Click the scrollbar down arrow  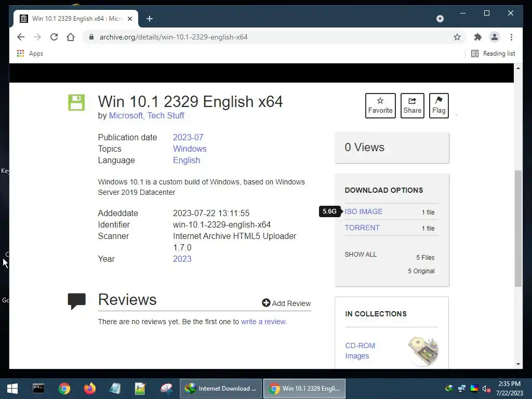(x=518, y=364)
